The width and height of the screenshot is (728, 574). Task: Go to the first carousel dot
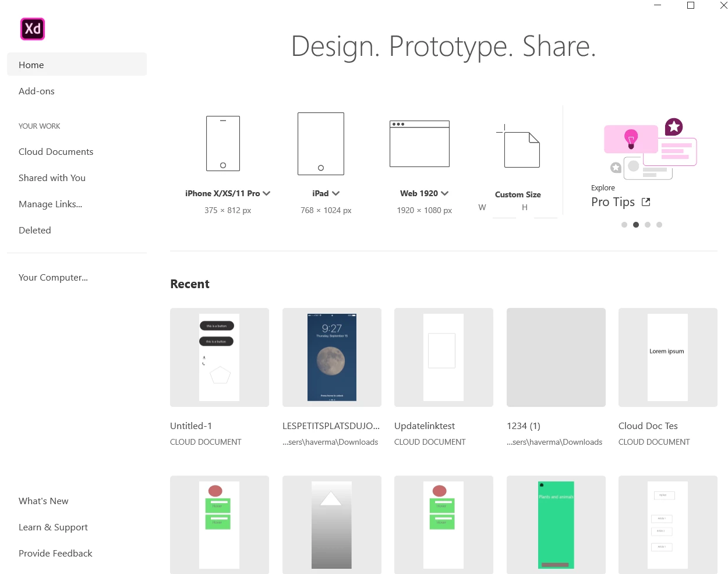[624, 225]
